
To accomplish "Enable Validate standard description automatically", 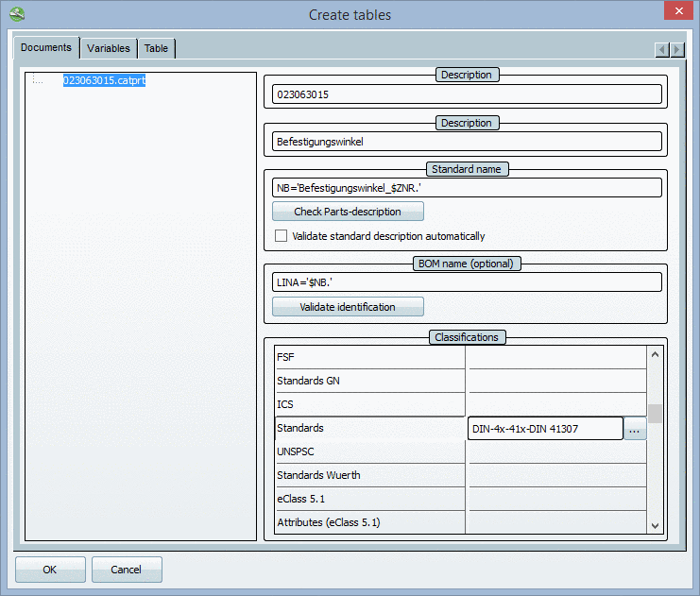I will point(281,236).
